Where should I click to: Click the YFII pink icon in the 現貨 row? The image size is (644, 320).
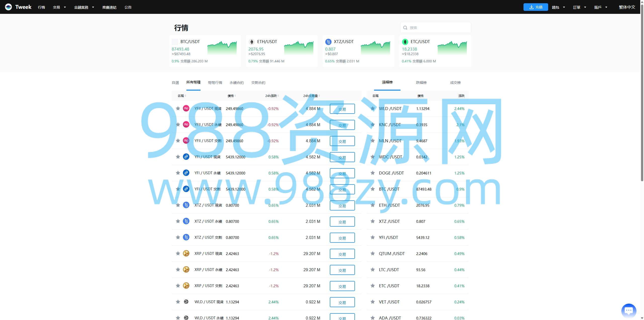click(186, 109)
